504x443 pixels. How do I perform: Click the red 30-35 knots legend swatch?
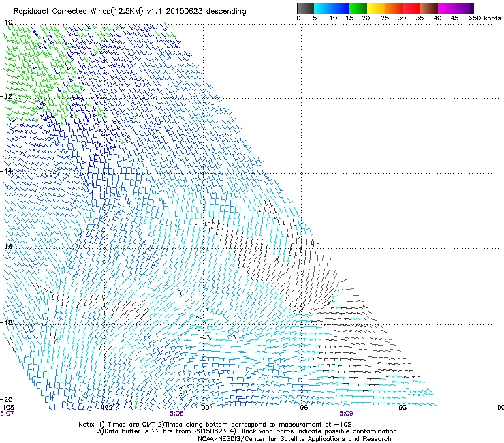coord(411,8)
